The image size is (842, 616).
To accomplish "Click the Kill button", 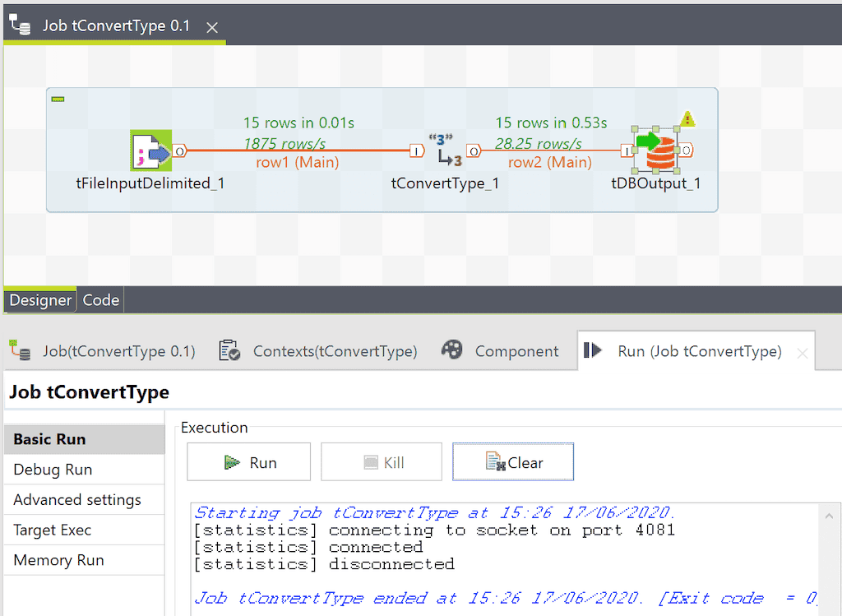I will (x=381, y=461).
